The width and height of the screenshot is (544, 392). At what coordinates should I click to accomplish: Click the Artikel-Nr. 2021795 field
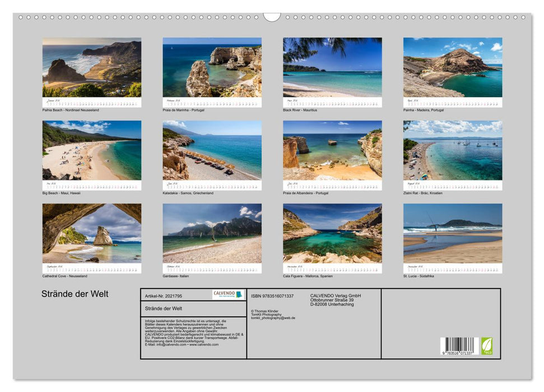[164, 295]
